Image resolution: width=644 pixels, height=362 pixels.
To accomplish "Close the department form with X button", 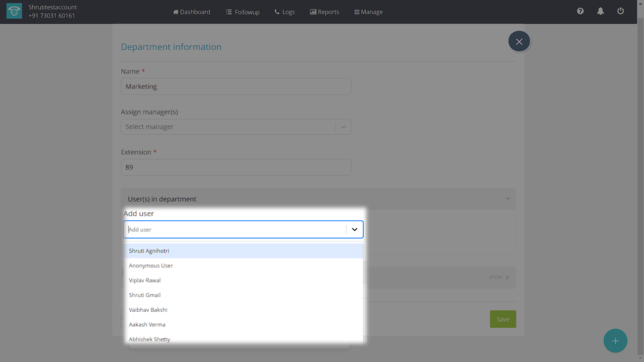I will (519, 41).
